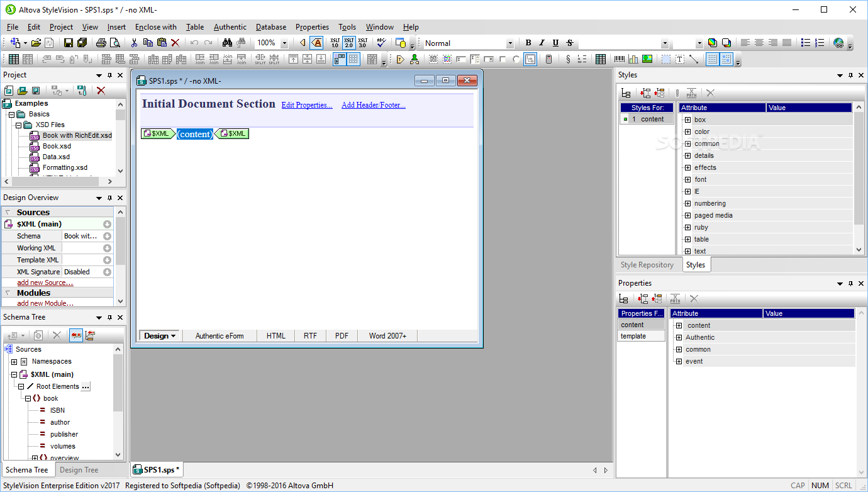Click the Hyperlink globe icon
The image size is (868, 492).
click(838, 43)
